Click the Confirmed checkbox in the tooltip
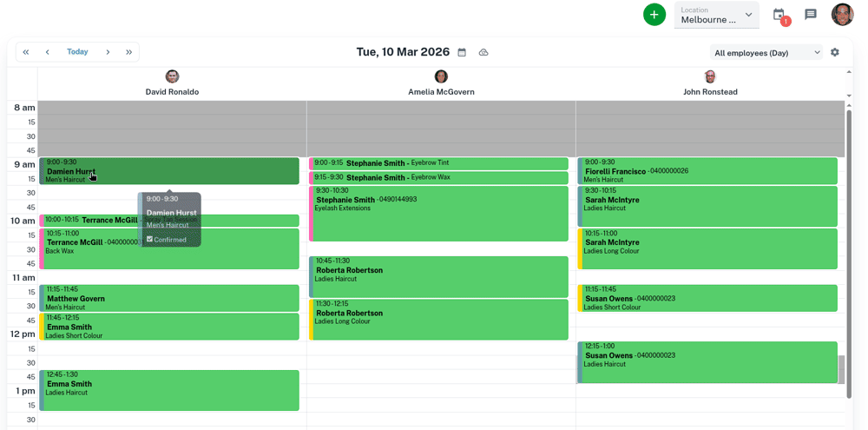The height and width of the screenshot is (430, 868). coord(150,239)
